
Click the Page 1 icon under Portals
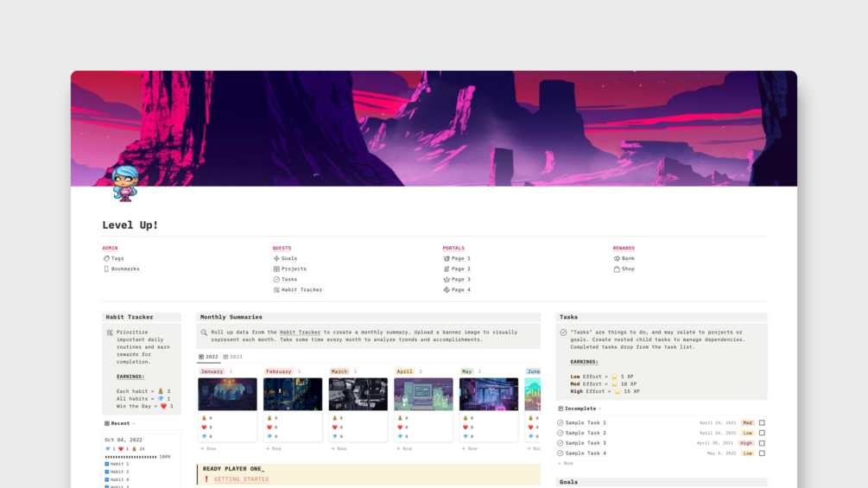point(447,258)
